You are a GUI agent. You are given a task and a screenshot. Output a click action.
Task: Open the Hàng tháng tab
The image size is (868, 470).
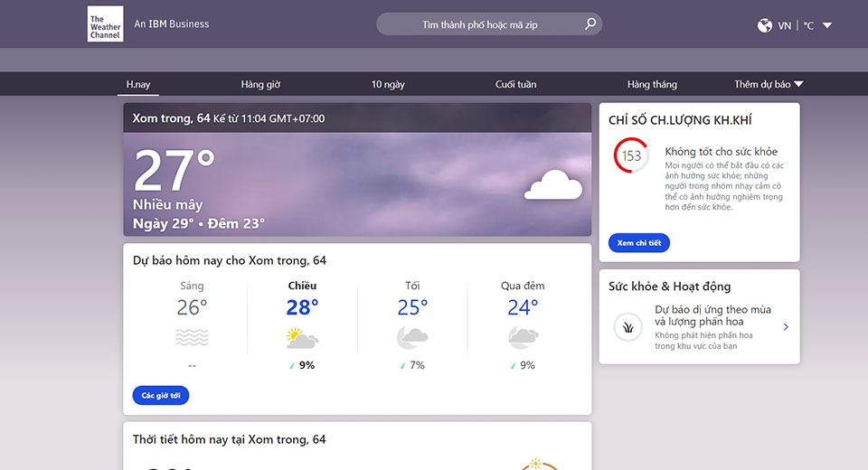click(652, 84)
